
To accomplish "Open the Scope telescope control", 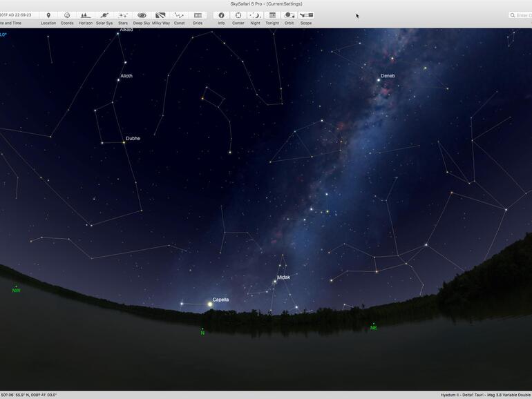I will (x=306, y=15).
